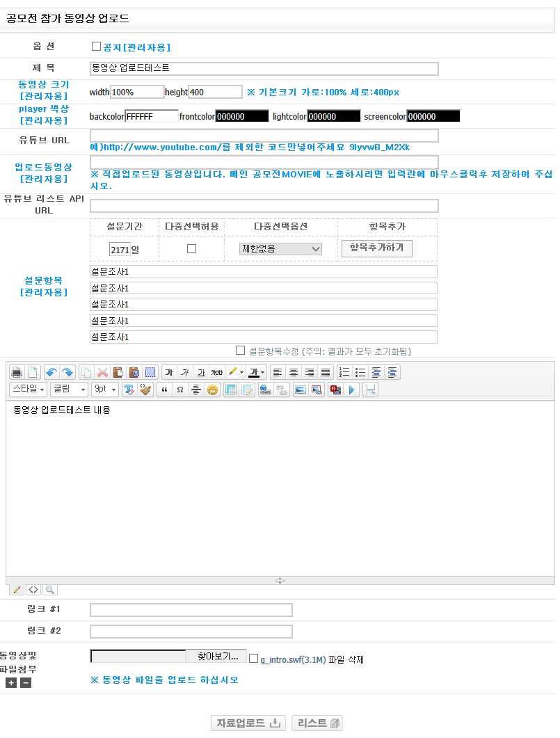Click the 설문기간 2171 days field
The height and width of the screenshot is (738, 560).
pyautogui.click(x=120, y=250)
